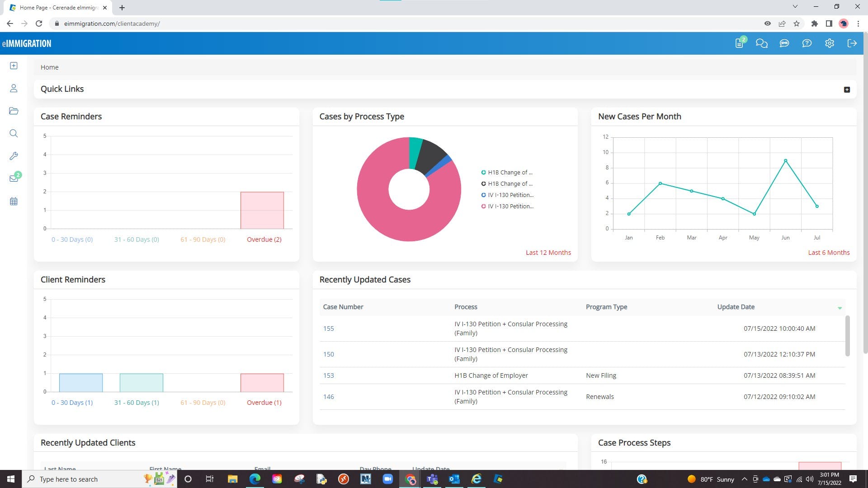This screenshot has width=868, height=488.
Task: Sort by Update Date arrow
Action: tap(840, 308)
